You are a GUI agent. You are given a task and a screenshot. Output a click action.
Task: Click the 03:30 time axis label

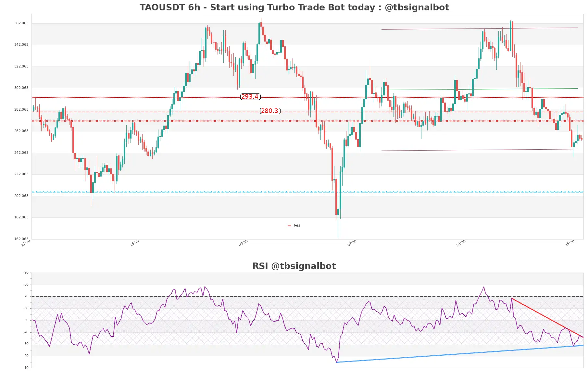click(352, 243)
